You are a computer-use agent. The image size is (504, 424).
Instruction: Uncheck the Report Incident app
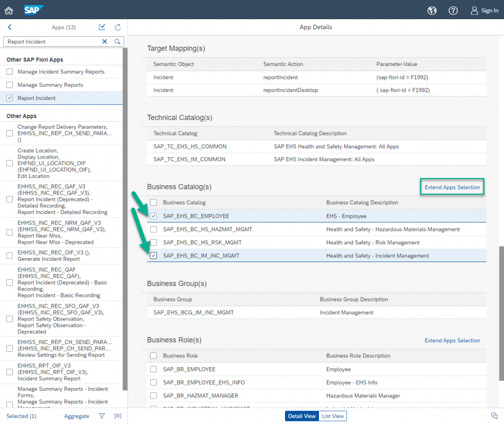[x=10, y=98]
